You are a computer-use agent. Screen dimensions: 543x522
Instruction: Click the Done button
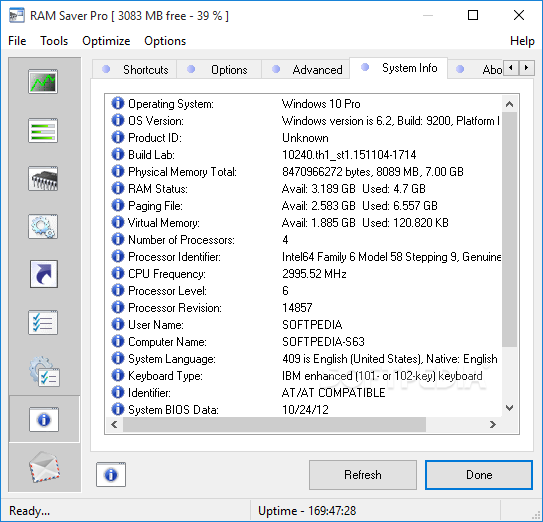(x=479, y=475)
